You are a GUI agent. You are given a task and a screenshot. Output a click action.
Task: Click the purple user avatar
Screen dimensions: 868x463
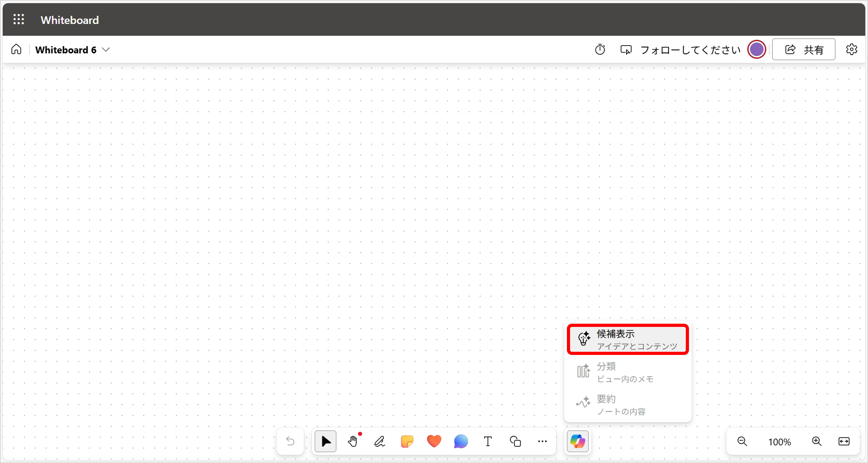tap(756, 49)
